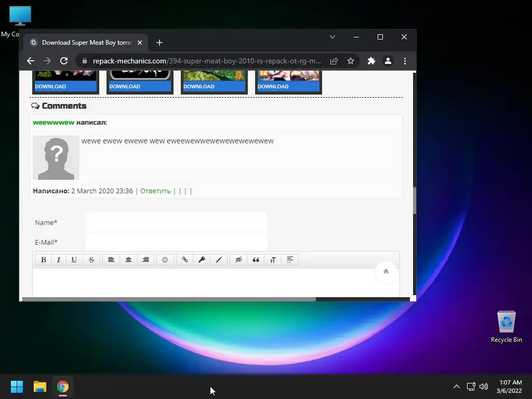Click the second DOWNLOAD button
Image resolution: width=532 pixels, height=399 pixels.
click(x=140, y=87)
